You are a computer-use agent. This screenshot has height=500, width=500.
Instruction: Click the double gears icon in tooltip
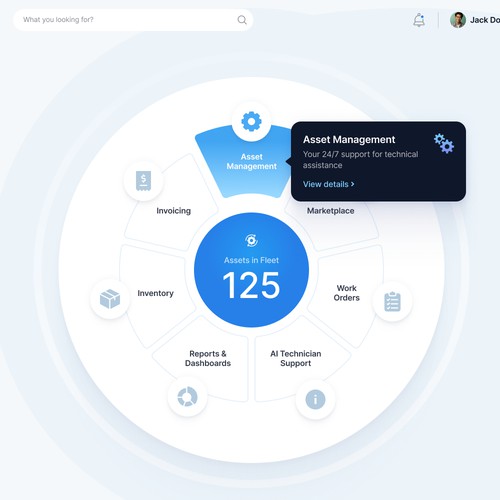(444, 143)
